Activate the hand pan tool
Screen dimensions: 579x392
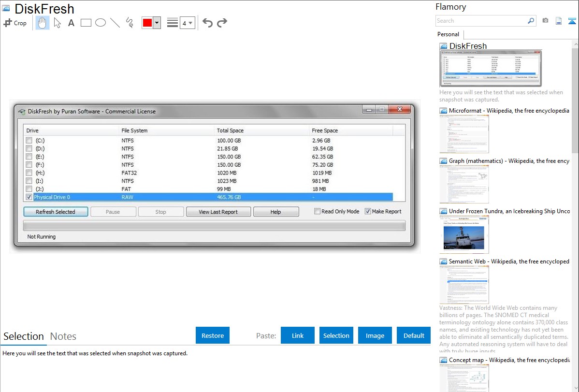click(x=43, y=23)
